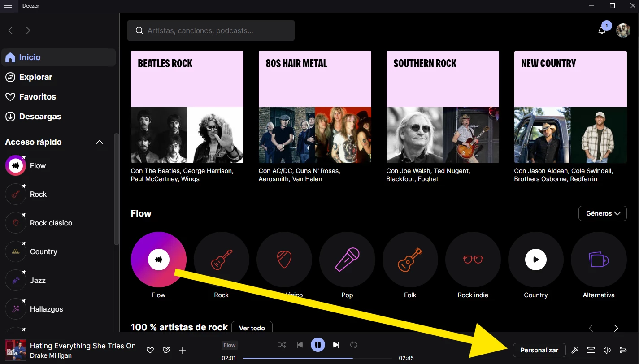This screenshot has height=364, width=639.
Task: Open the playback queue list
Action: pyautogui.click(x=591, y=350)
